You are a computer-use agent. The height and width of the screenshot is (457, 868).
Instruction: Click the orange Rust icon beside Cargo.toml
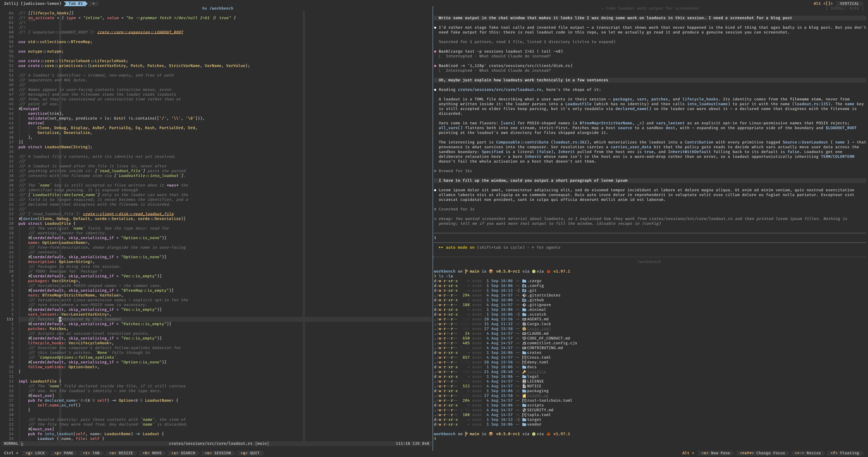[524, 329]
